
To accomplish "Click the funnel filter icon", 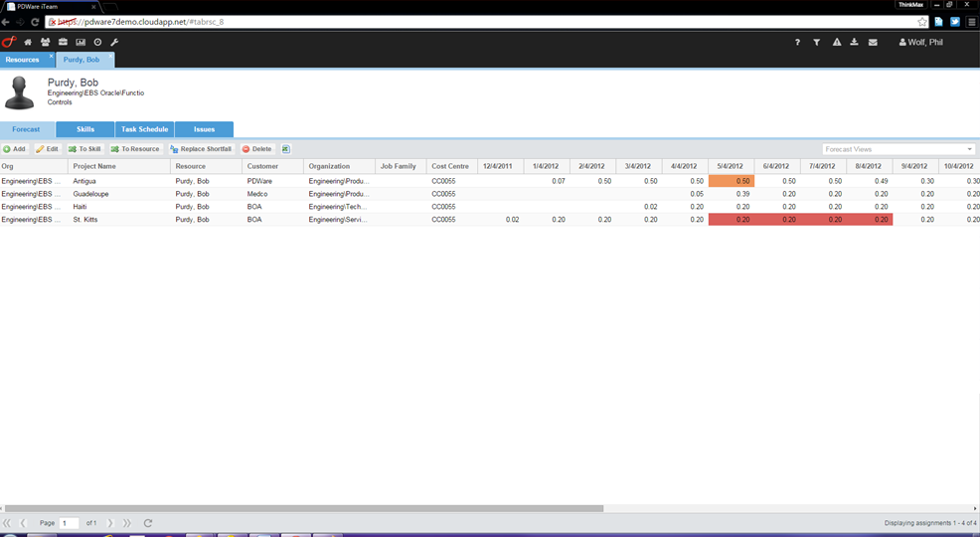I will (816, 43).
